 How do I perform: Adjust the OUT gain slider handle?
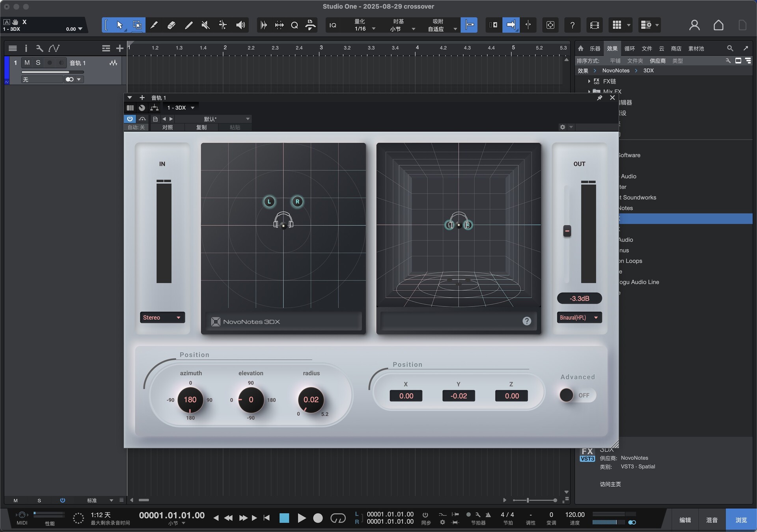coord(567,231)
